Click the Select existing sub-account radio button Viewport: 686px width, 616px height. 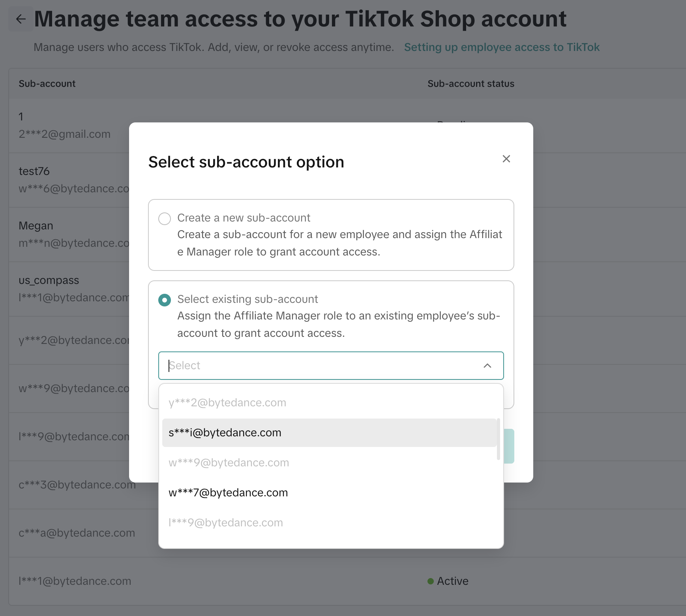tap(165, 300)
